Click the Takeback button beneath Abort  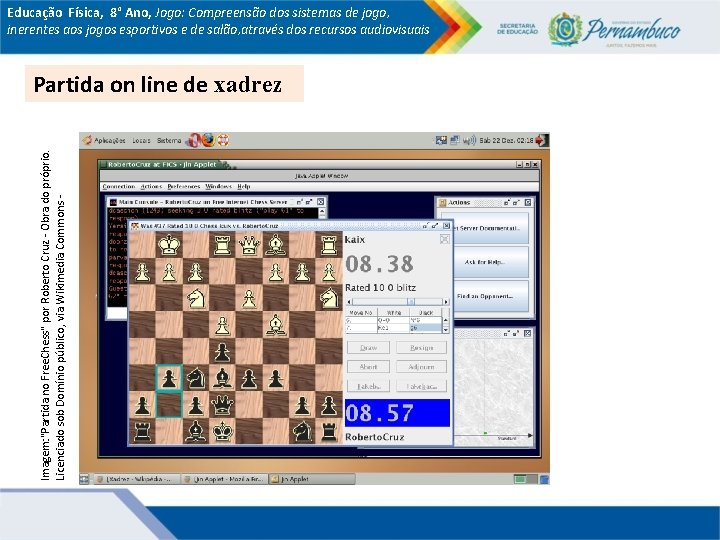368,386
